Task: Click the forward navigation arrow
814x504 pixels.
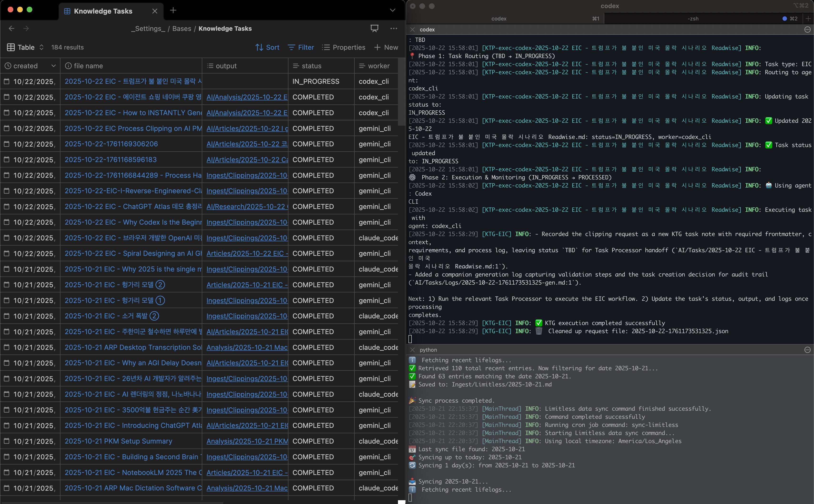Action: coord(26,29)
